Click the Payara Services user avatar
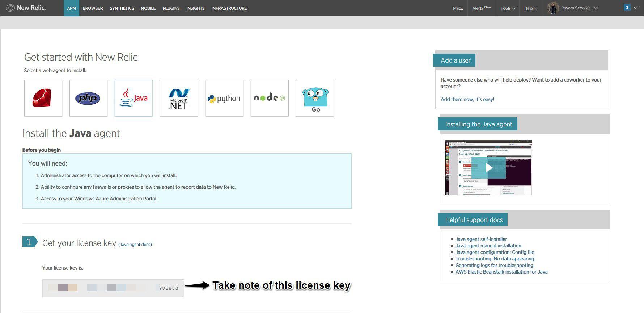 coord(553,8)
